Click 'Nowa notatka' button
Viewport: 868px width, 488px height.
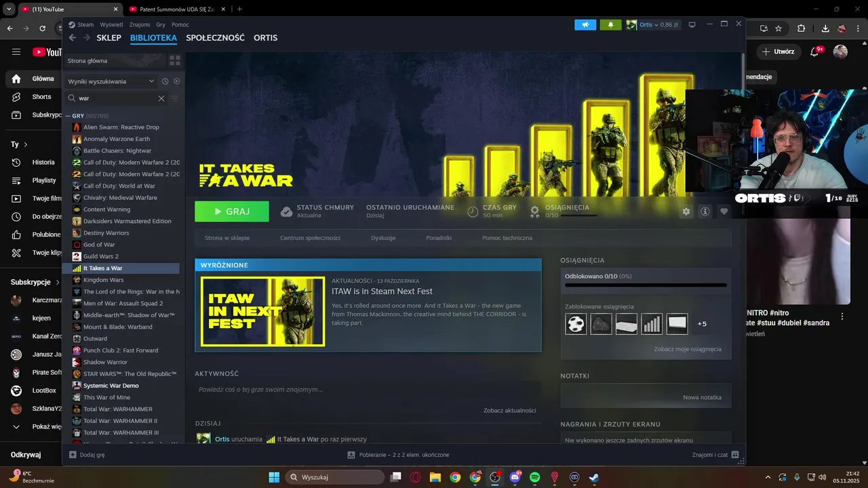(x=702, y=397)
